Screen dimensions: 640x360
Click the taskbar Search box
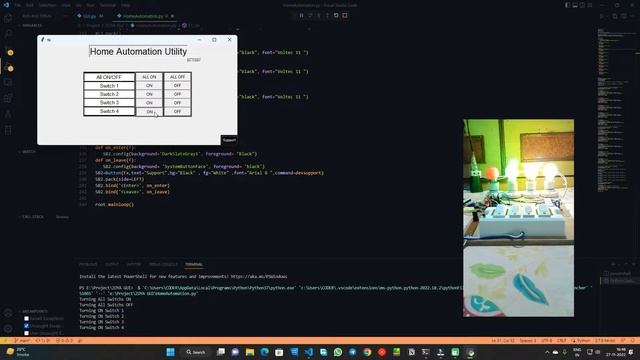pyautogui.click(x=196, y=352)
